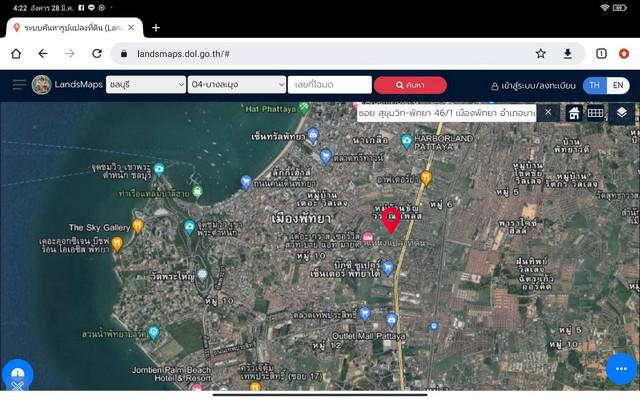Go to the browser home page
Screen dimensions: 640x400
(16, 54)
